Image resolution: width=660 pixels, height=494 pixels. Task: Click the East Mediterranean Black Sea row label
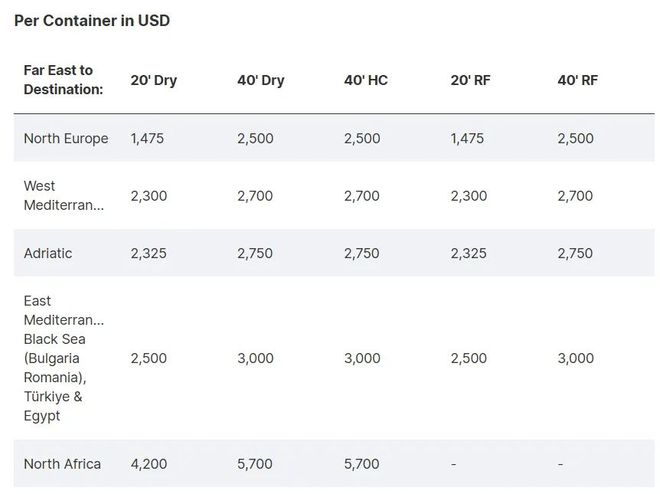pos(64,358)
